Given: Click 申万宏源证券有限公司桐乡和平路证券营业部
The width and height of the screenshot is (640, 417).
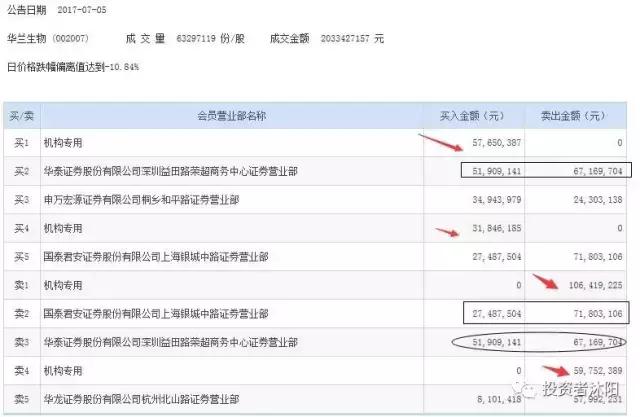Looking at the screenshot, I should click(x=141, y=200).
